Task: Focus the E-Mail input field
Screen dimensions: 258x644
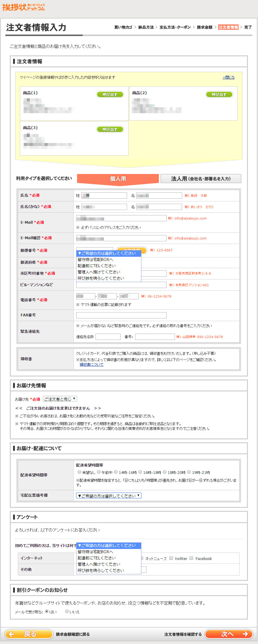Action: point(121,218)
